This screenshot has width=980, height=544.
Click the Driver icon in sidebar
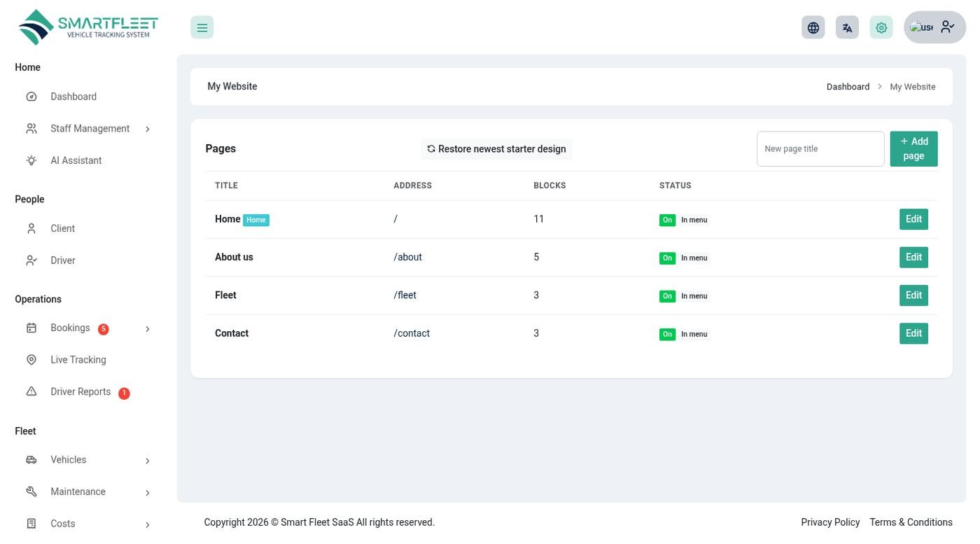[31, 260]
